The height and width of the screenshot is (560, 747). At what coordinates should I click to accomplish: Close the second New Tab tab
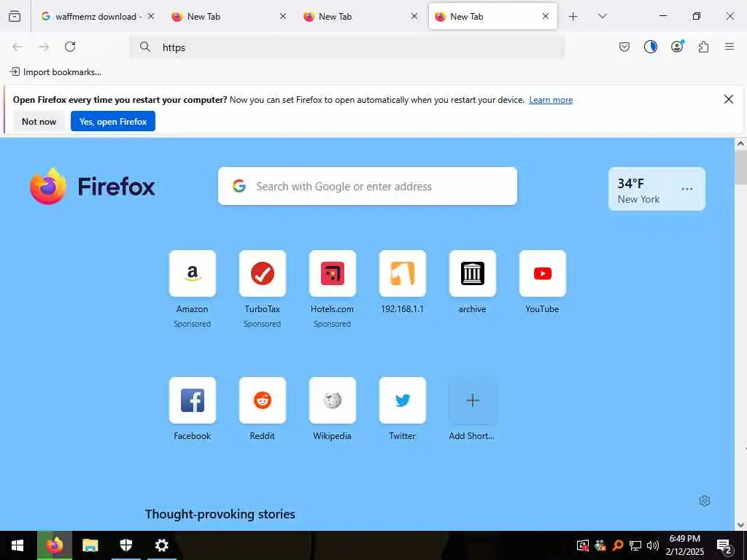(414, 16)
